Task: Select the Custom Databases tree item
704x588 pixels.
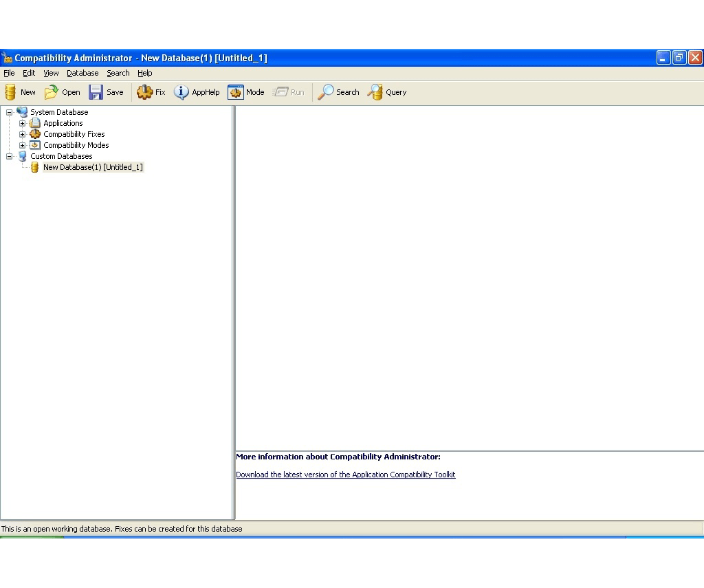Action: pos(61,156)
